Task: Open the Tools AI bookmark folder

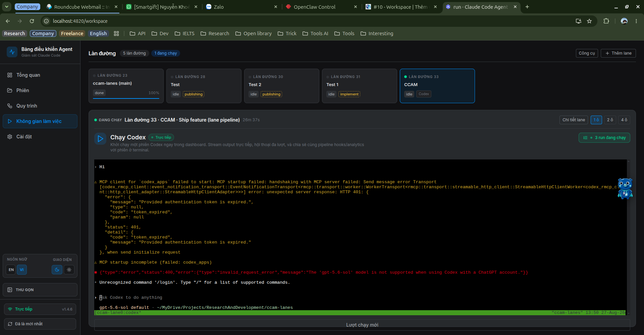Action: (x=315, y=33)
